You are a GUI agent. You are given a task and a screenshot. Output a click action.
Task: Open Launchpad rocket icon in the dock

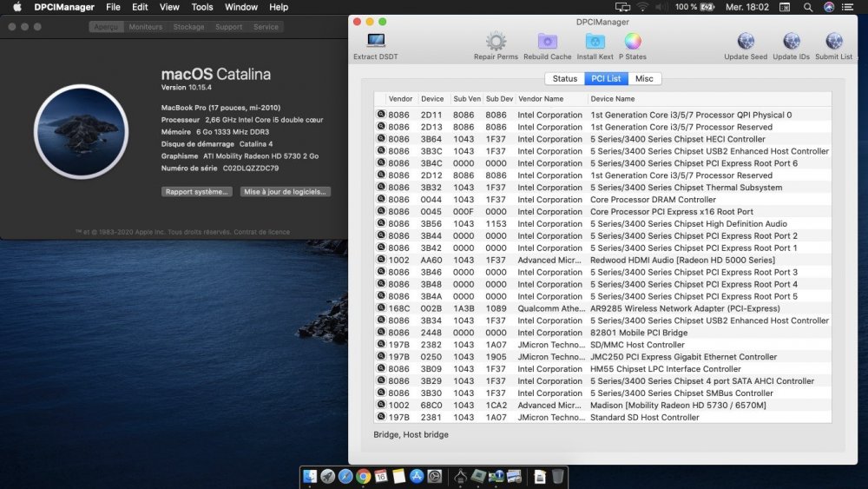[328, 476]
